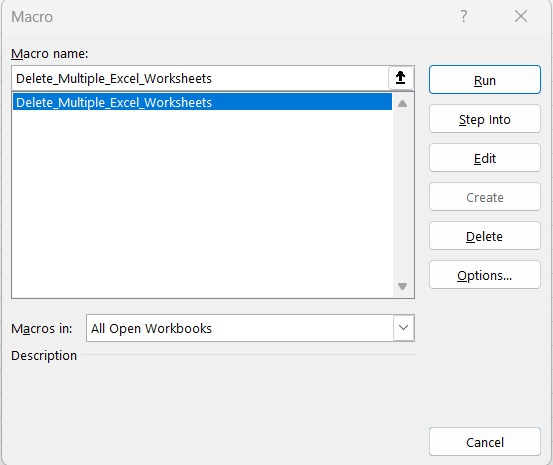Image resolution: width=553 pixels, height=465 pixels.
Task: Click the All Open Workbooks combo box
Action: point(250,328)
